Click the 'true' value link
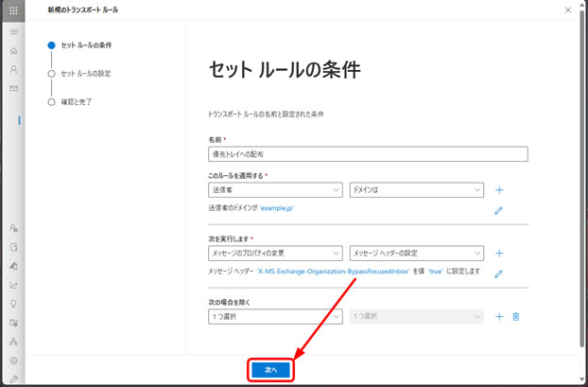The image size is (588, 387). (x=436, y=272)
